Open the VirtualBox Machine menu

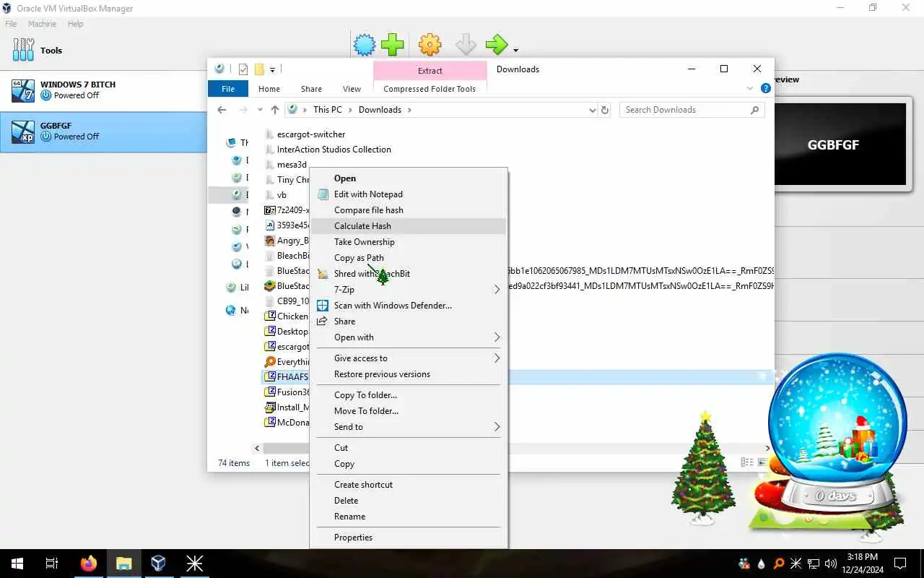(42, 24)
